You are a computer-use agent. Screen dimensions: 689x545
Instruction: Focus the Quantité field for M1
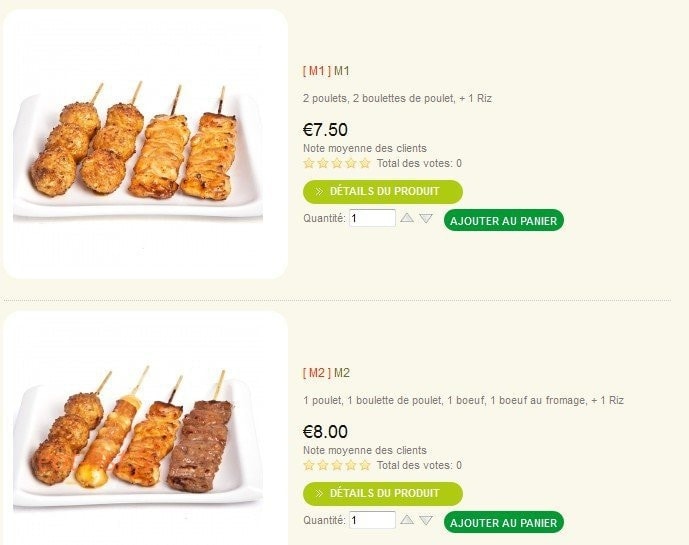tap(372, 218)
